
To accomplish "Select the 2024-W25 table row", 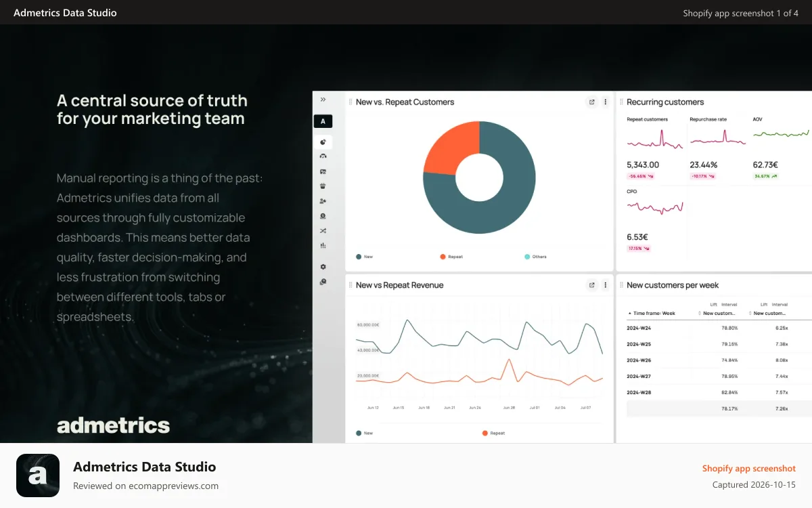I will 719,344.
